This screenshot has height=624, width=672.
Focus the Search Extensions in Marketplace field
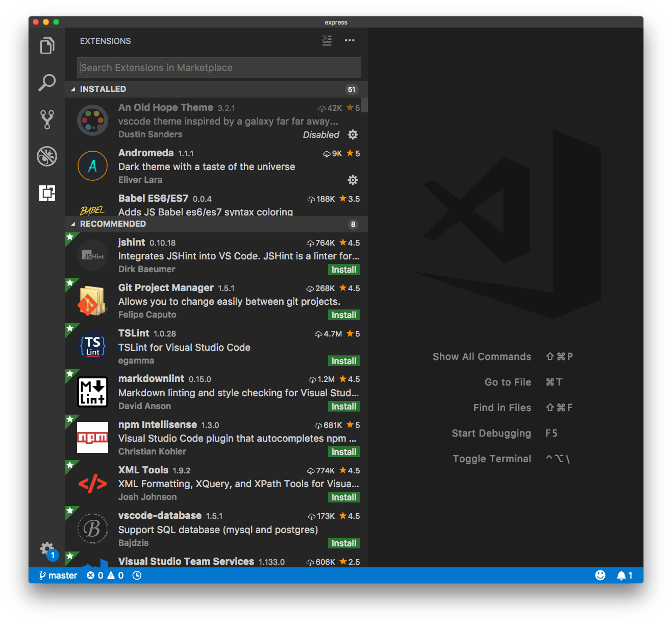tap(219, 67)
